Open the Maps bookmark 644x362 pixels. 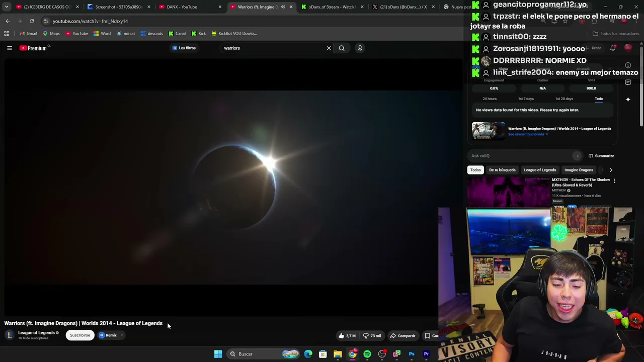pyautogui.click(x=51, y=33)
